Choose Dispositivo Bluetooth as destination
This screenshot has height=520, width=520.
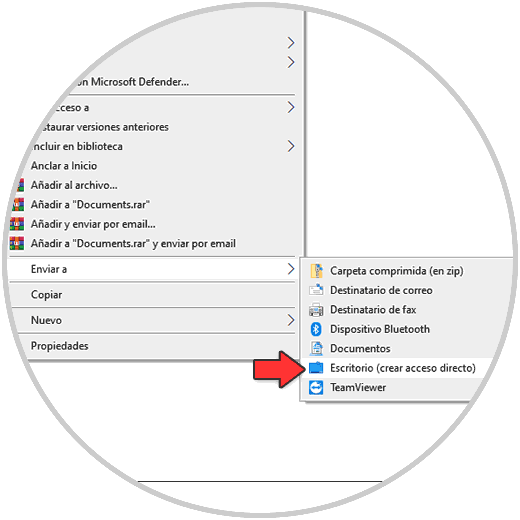[380, 329]
